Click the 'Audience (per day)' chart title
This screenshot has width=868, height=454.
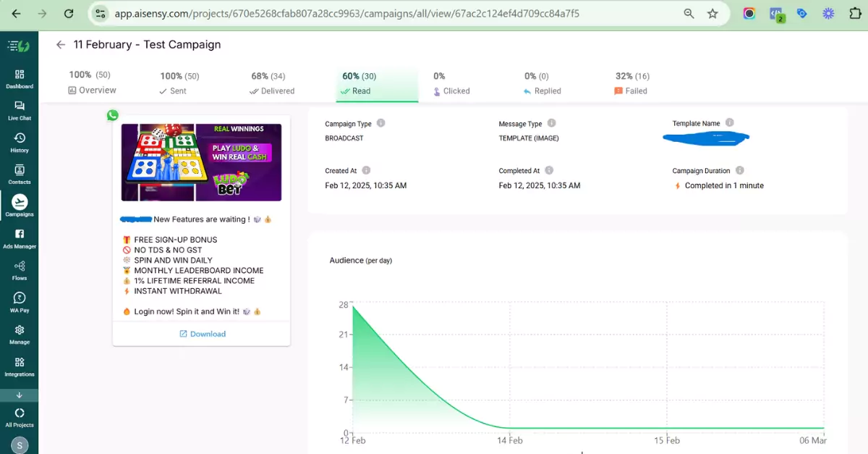361,261
